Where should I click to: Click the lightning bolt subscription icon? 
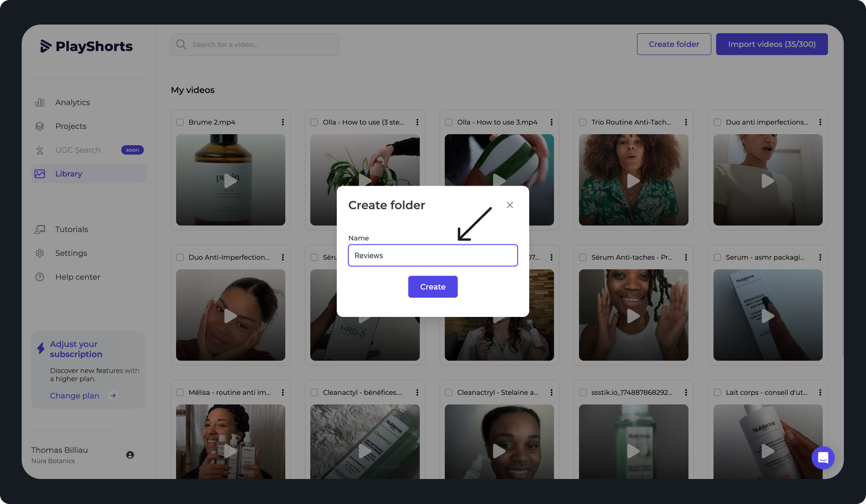click(41, 349)
